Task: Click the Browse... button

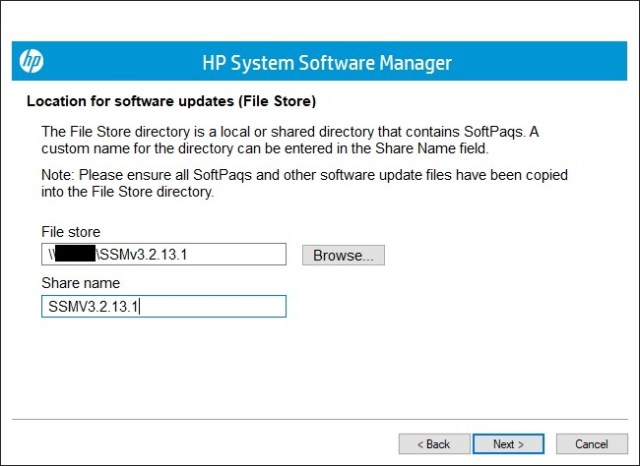Action: click(343, 255)
